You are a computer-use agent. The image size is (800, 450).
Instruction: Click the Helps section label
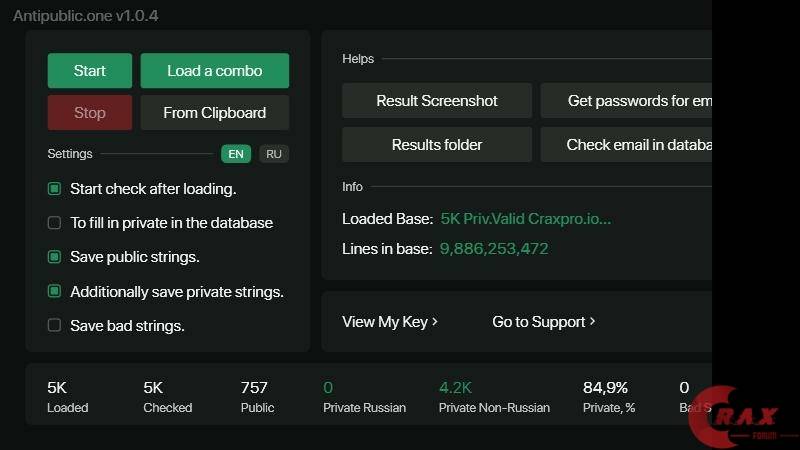358,59
